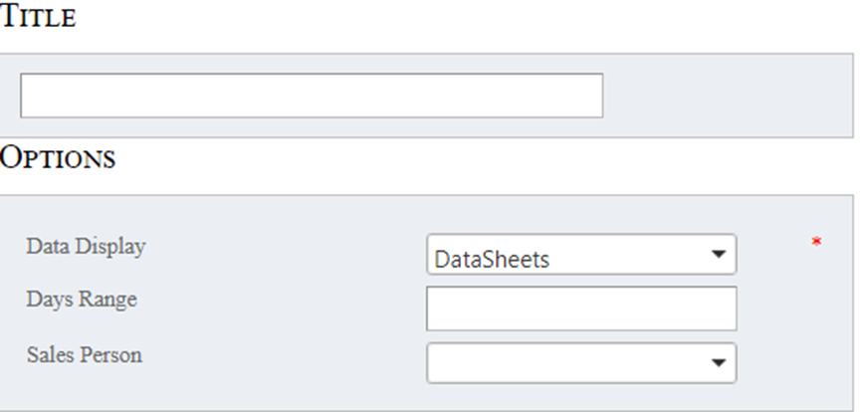Image resolution: width=868 pixels, height=412 pixels.
Task: Select the Sales Person chooser field
Action: pos(580,363)
